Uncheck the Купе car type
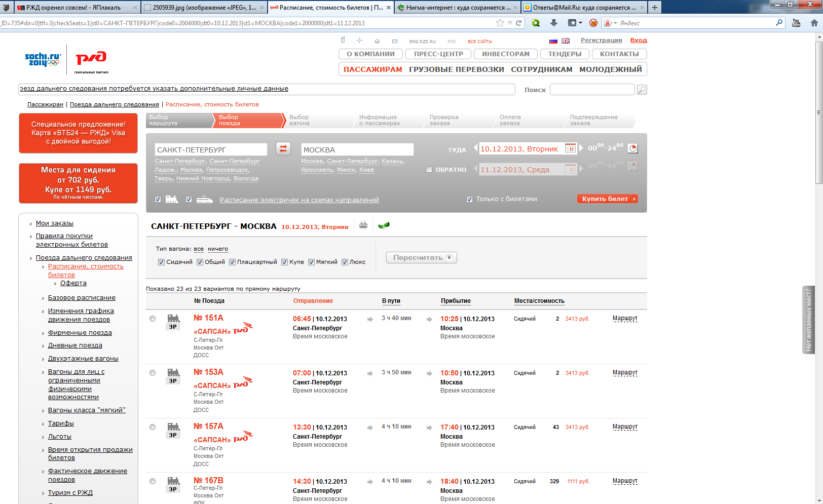 coord(284,262)
